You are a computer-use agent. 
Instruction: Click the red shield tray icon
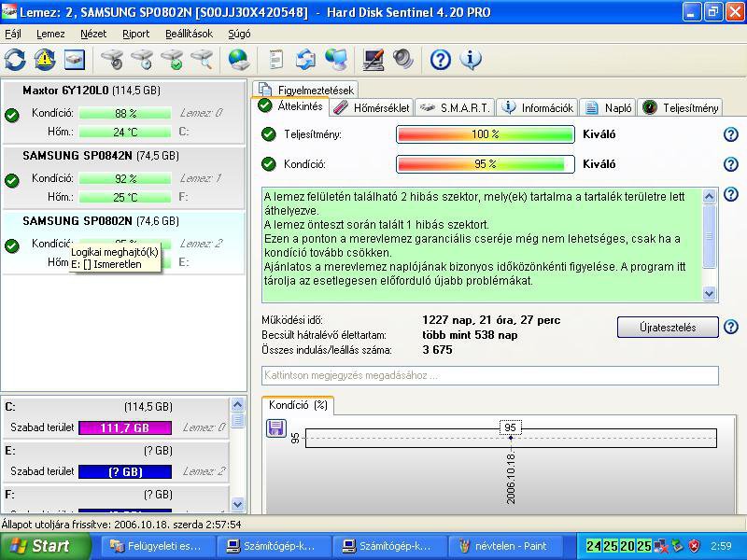(695, 546)
